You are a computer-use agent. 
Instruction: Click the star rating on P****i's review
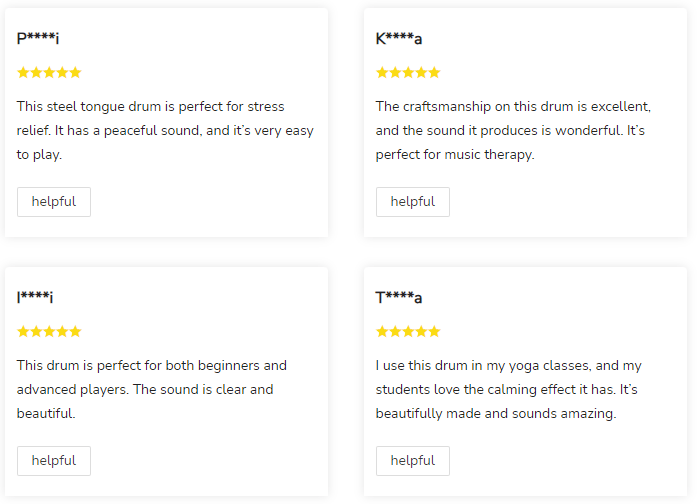(49, 73)
